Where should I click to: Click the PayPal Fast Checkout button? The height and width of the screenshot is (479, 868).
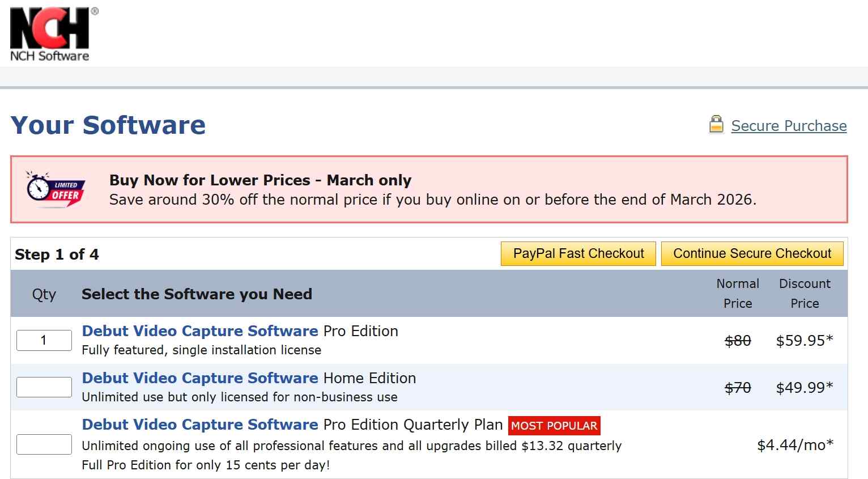point(577,253)
